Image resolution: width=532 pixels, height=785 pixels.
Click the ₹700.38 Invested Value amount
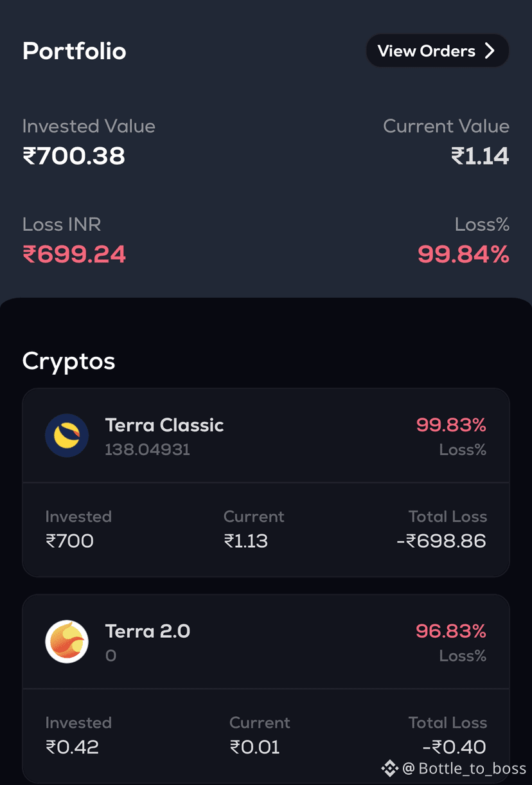pyautogui.click(x=74, y=156)
